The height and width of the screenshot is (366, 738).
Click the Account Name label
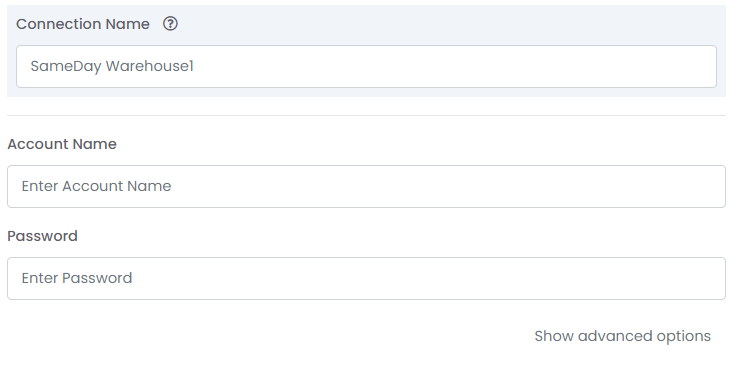tap(62, 144)
